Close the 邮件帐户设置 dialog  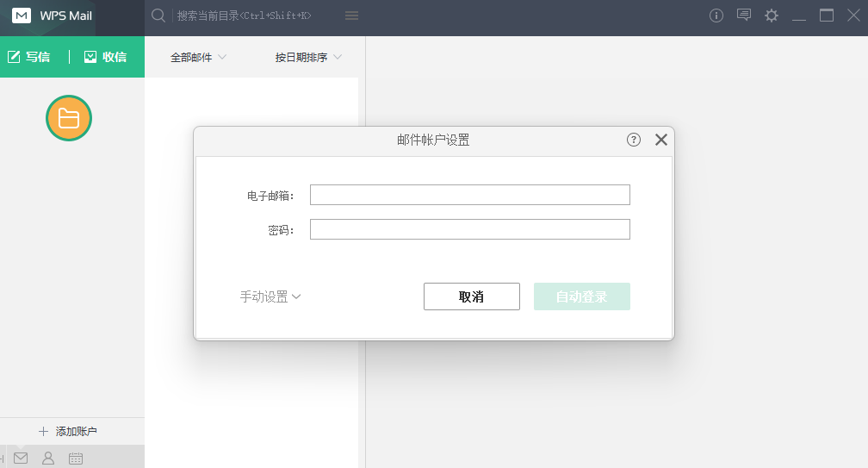pyautogui.click(x=661, y=140)
